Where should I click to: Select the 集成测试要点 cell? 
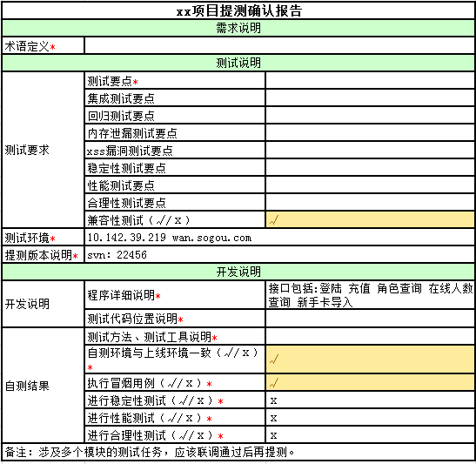point(175,98)
